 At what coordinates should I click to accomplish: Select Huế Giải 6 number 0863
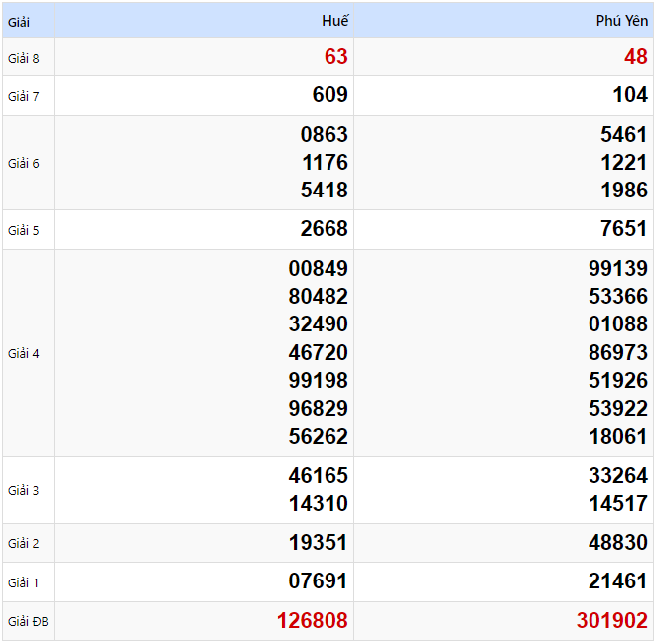tap(325, 135)
